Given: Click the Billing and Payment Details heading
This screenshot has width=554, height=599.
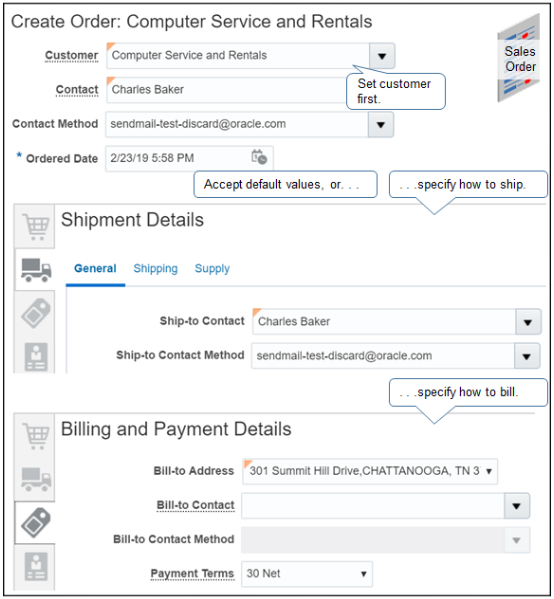Looking at the screenshot, I should pos(176,429).
